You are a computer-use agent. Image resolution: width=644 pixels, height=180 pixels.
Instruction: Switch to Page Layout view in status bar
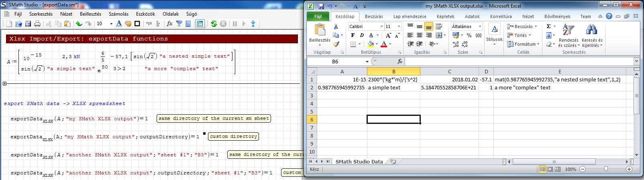coord(551,169)
